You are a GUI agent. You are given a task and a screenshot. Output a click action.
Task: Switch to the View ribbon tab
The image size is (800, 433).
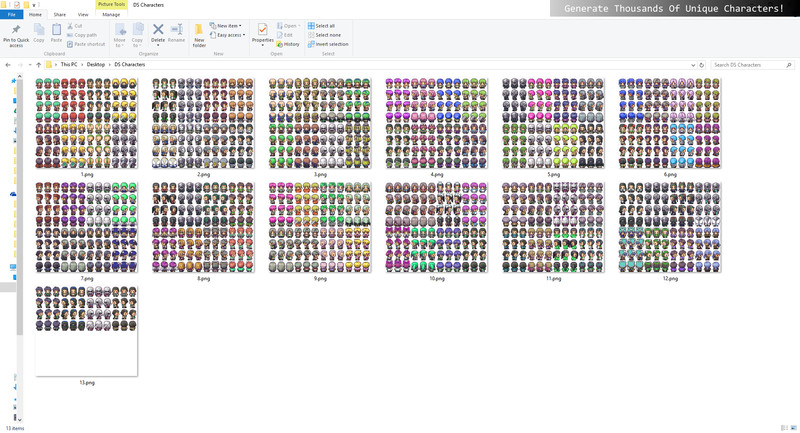[x=83, y=15]
